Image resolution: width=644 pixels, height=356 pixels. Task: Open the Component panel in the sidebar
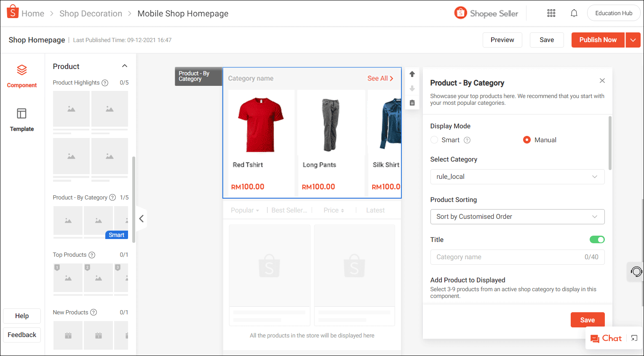pyautogui.click(x=21, y=76)
